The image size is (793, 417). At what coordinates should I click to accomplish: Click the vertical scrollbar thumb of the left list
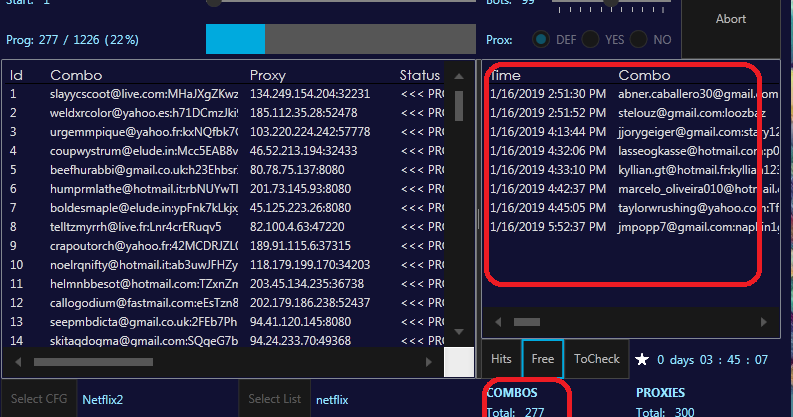(459, 106)
